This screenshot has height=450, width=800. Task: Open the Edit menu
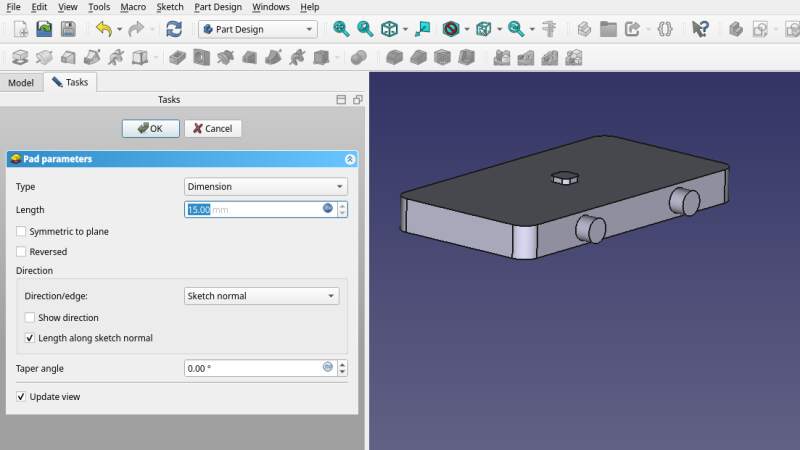(39, 7)
